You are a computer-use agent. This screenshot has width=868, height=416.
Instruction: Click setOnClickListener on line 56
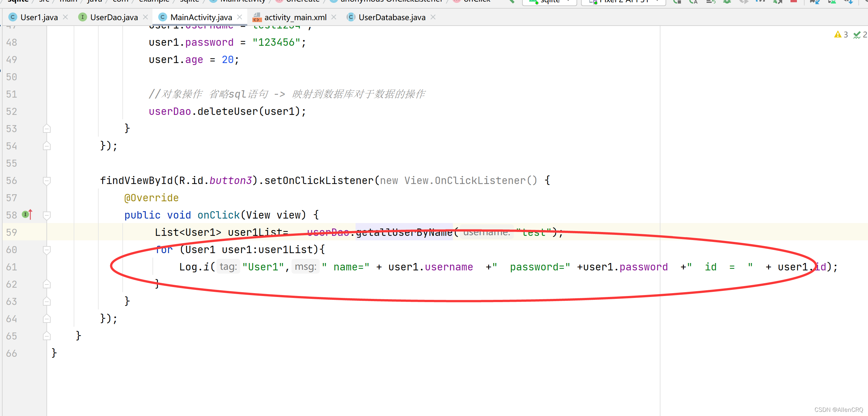[x=319, y=181]
